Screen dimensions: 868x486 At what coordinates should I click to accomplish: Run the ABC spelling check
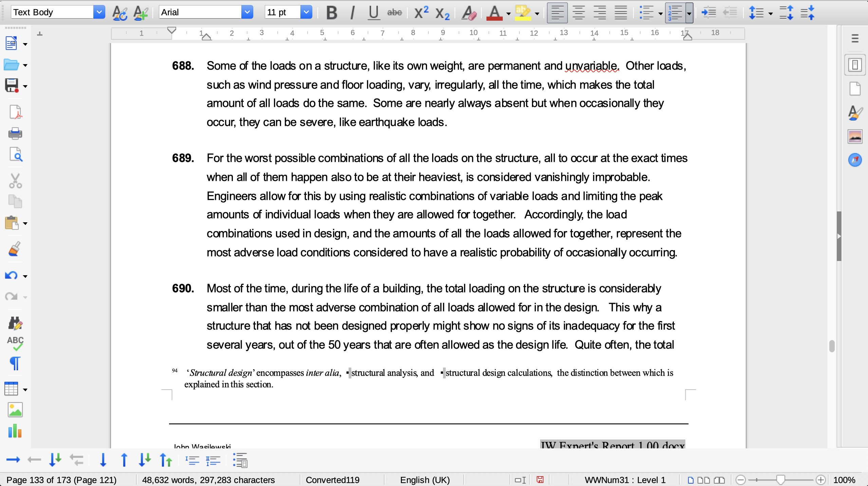(15, 343)
